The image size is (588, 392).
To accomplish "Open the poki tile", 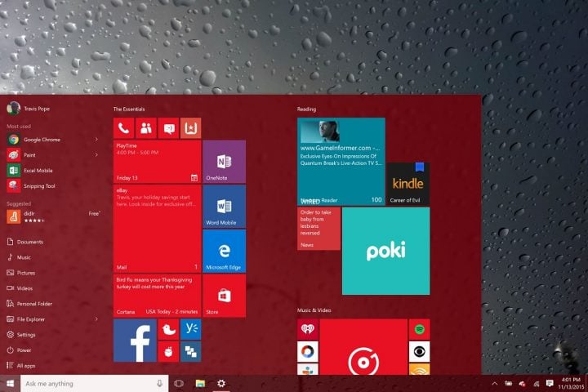I will pyautogui.click(x=385, y=251).
